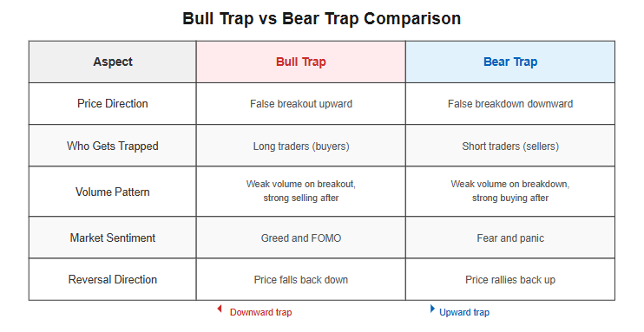Click the Bull Trap vs Bear Trap title

tap(322, 19)
